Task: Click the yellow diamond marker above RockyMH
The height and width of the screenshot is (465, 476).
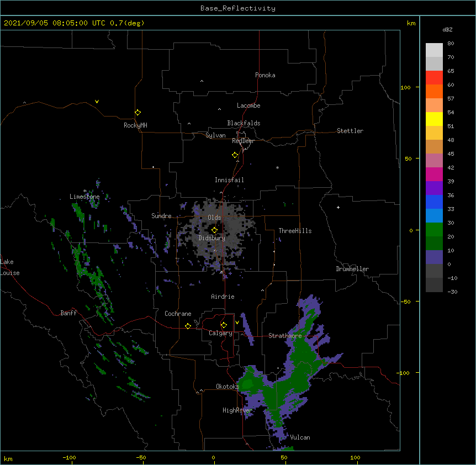Action: (x=137, y=112)
